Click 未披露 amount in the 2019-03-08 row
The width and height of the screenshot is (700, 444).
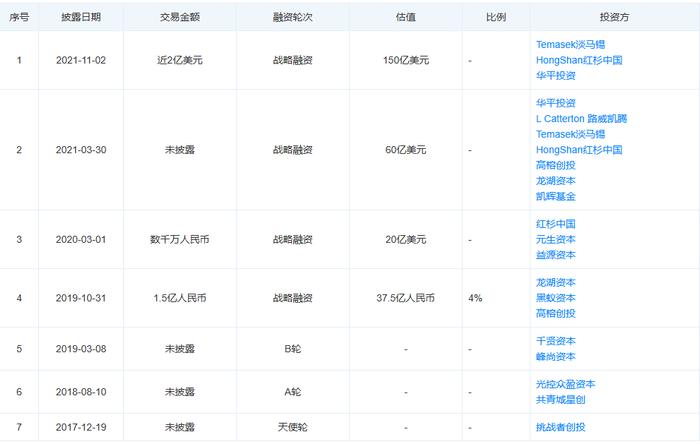click(x=180, y=349)
